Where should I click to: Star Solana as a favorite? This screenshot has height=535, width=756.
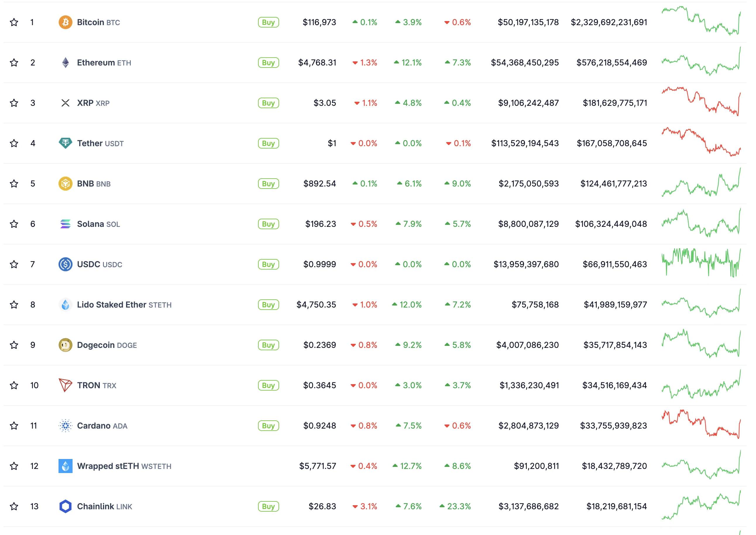(x=14, y=224)
